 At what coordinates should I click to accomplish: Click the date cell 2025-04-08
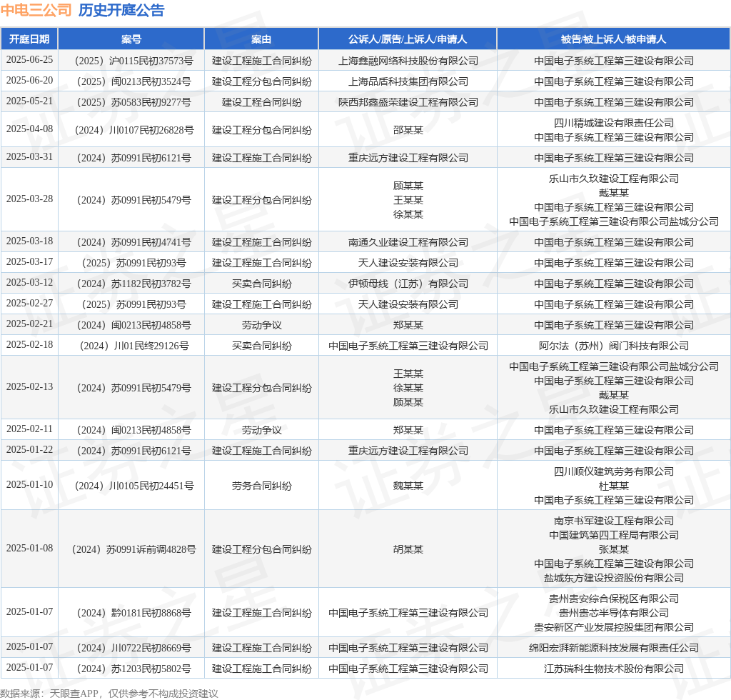pyautogui.click(x=29, y=129)
